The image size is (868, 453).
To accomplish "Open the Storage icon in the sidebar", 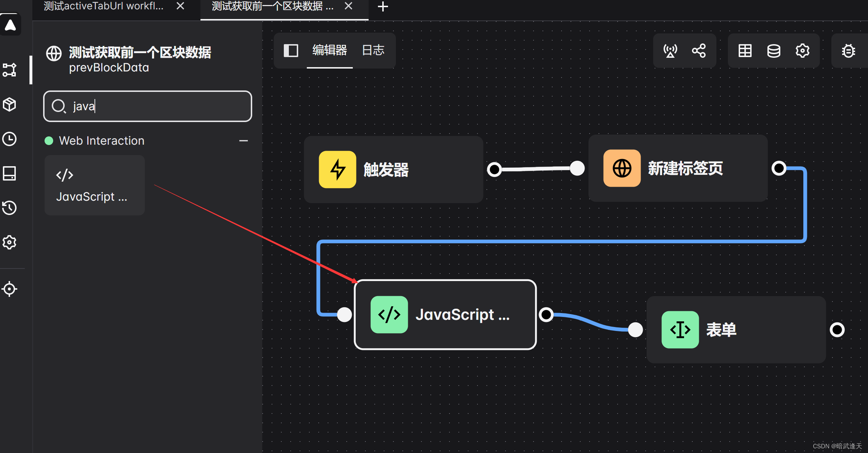I will coord(9,173).
